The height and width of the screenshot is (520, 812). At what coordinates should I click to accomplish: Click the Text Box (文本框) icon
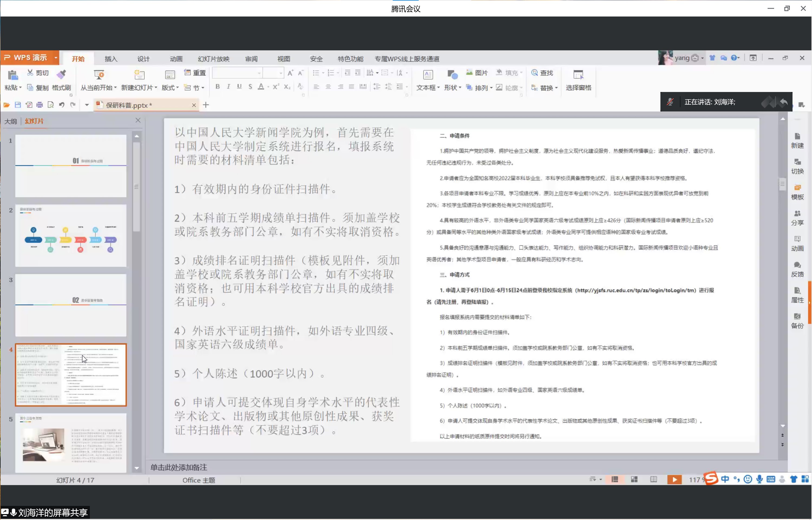pos(428,75)
